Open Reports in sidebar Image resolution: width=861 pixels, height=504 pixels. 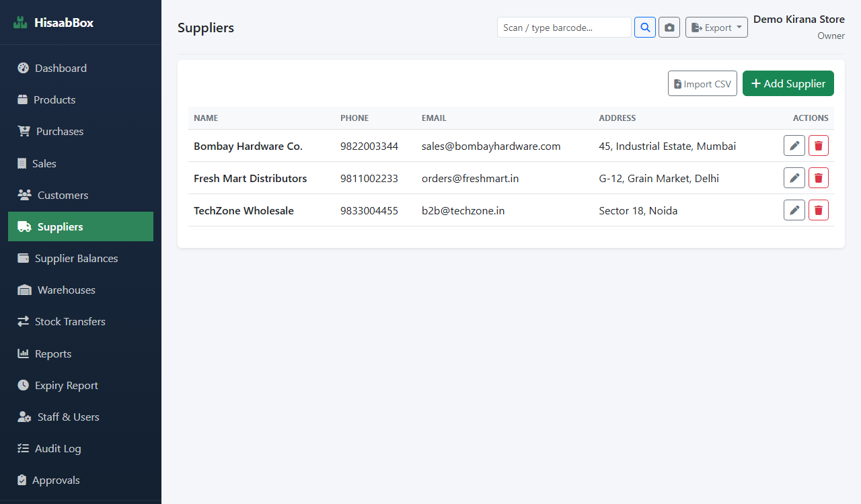coord(81,353)
